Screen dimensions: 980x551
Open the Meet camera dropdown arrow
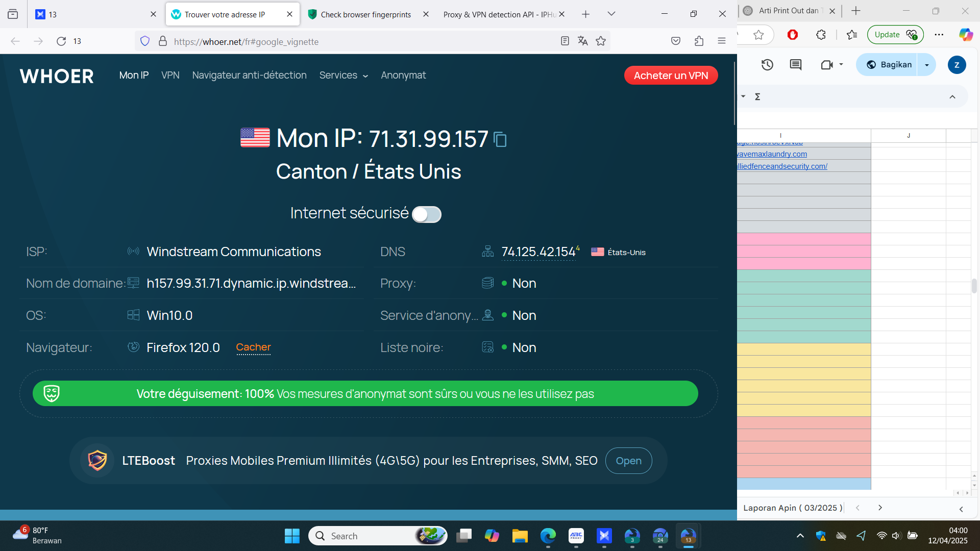[x=841, y=65]
